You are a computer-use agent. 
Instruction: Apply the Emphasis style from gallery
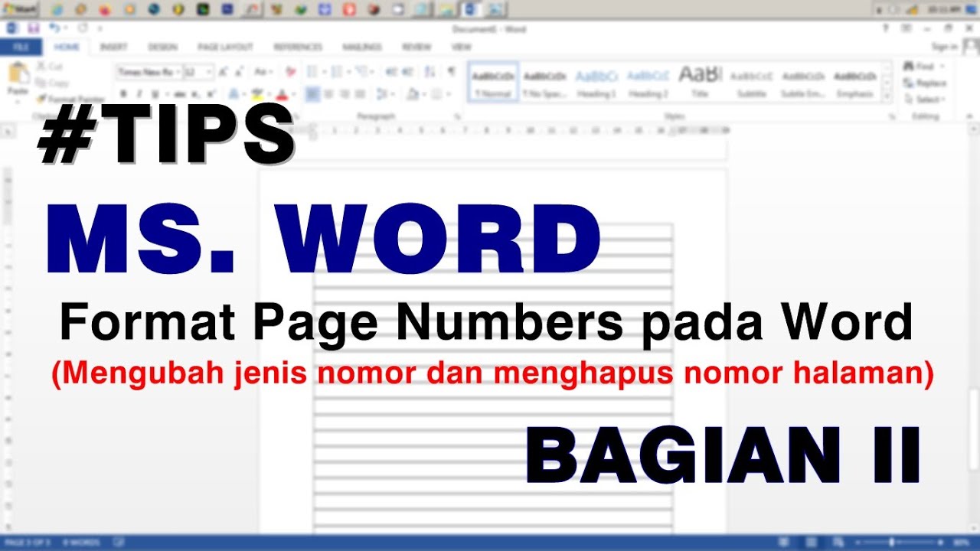click(855, 82)
